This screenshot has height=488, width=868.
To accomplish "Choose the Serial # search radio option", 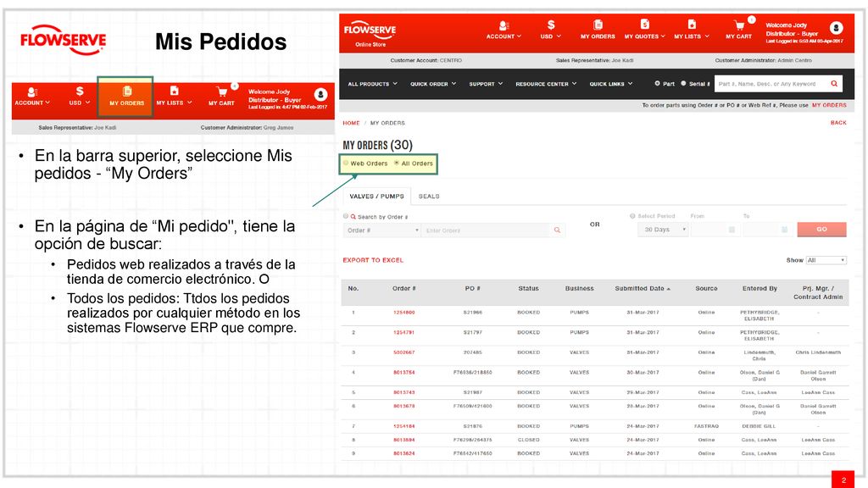I will [684, 84].
